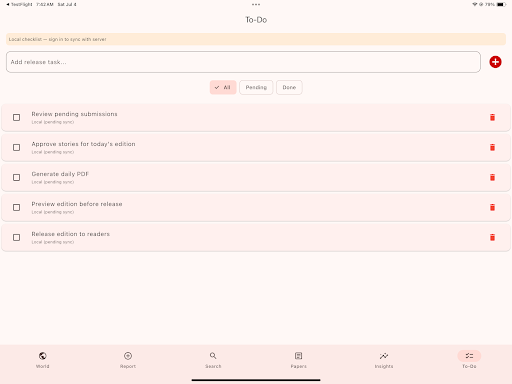This screenshot has height=384, width=512.
Task: Open the Insights tab
Action: [x=384, y=360]
